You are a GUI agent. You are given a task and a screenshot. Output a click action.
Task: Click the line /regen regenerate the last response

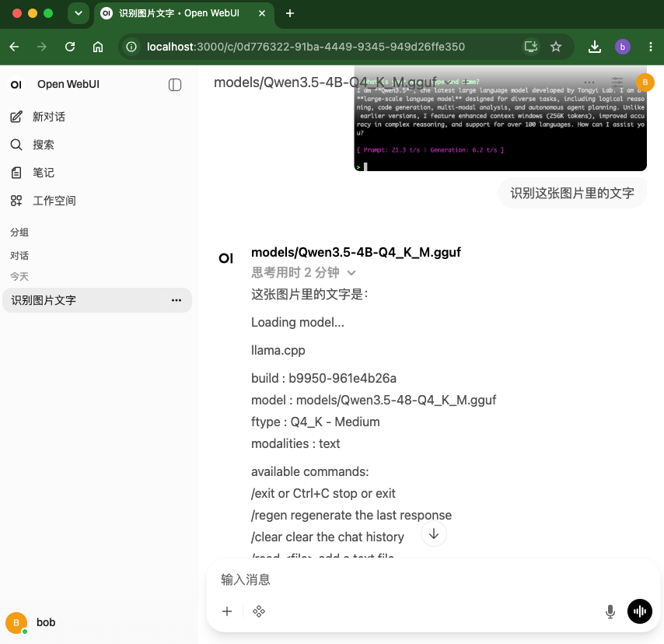click(x=351, y=515)
